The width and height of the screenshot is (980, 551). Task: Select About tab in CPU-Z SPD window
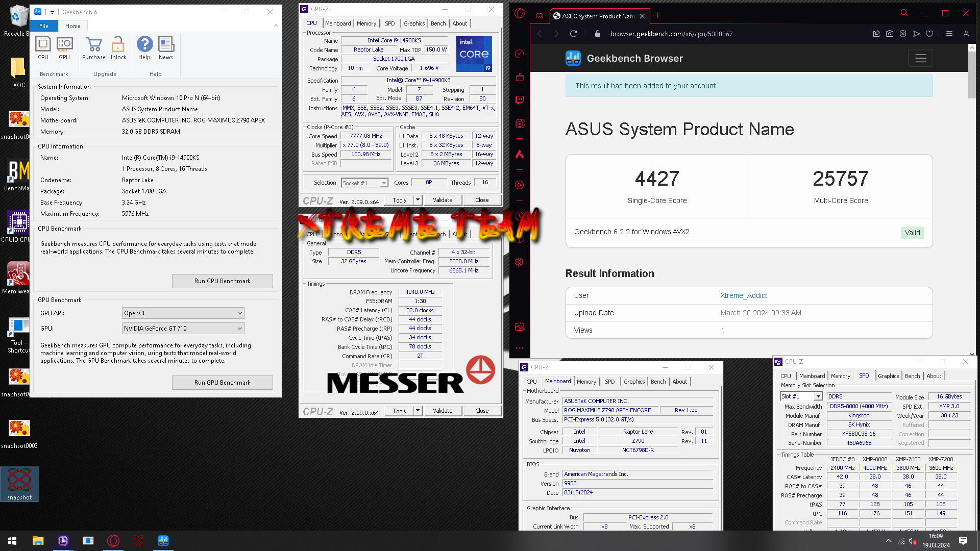click(934, 376)
